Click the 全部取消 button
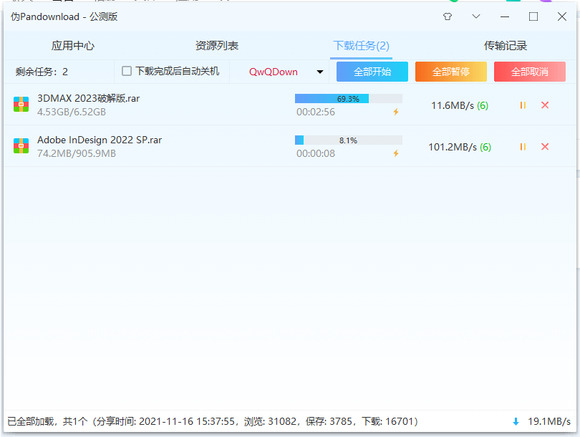Viewport: 580px width, 437px height. pyautogui.click(x=530, y=72)
